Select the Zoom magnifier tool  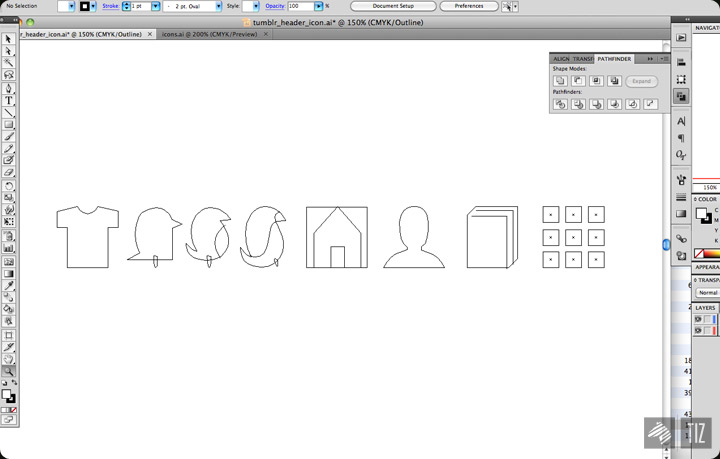click(9, 371)
